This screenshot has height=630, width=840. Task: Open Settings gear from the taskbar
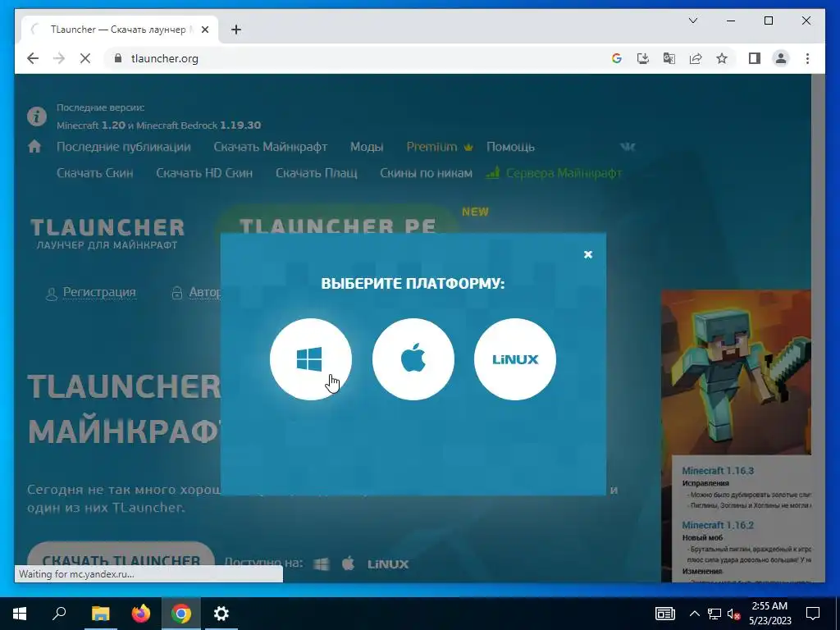pyautogui.click(x=221, y=614)
